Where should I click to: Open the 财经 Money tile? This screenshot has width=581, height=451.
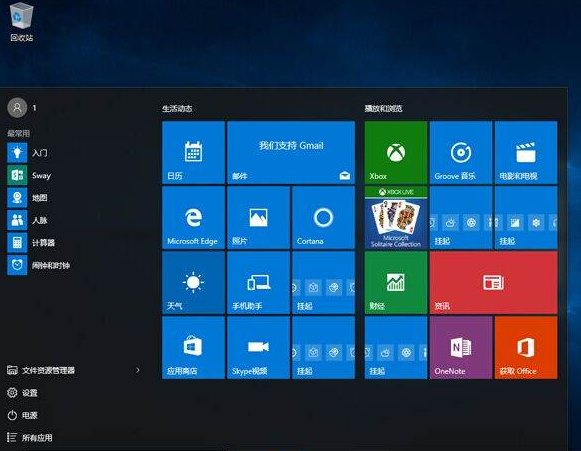(396, 283)
